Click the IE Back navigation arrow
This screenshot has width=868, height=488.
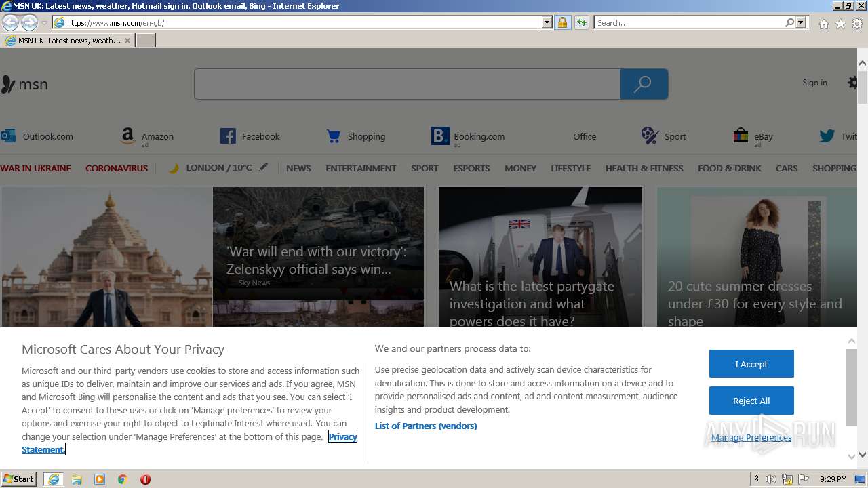[10, 23]
